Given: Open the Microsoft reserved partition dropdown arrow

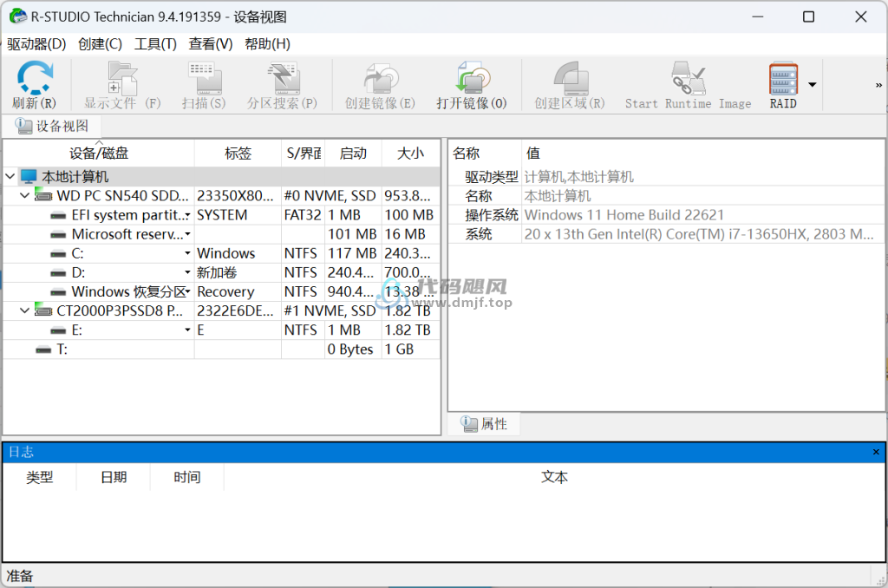Looking at the screenshot, I should pyautogui.click(x=187, y=234).
